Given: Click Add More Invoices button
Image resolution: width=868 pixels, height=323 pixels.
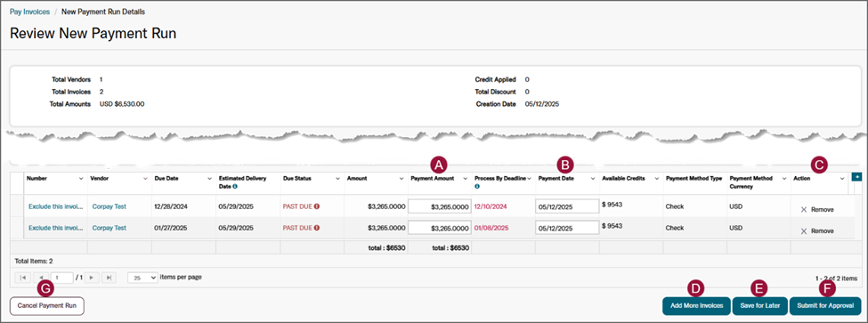Looking at the screenshot, I should (696, 305).
